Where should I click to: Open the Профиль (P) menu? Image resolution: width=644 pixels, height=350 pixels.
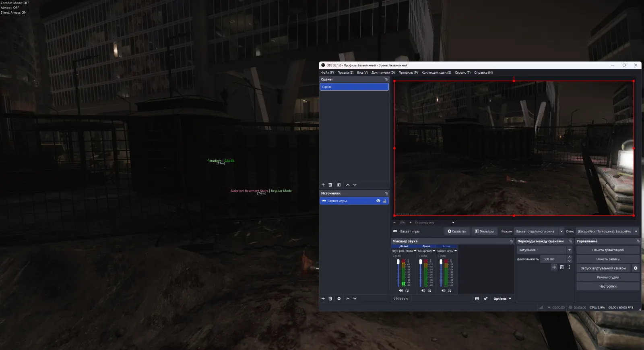click(x=408, y=72)
